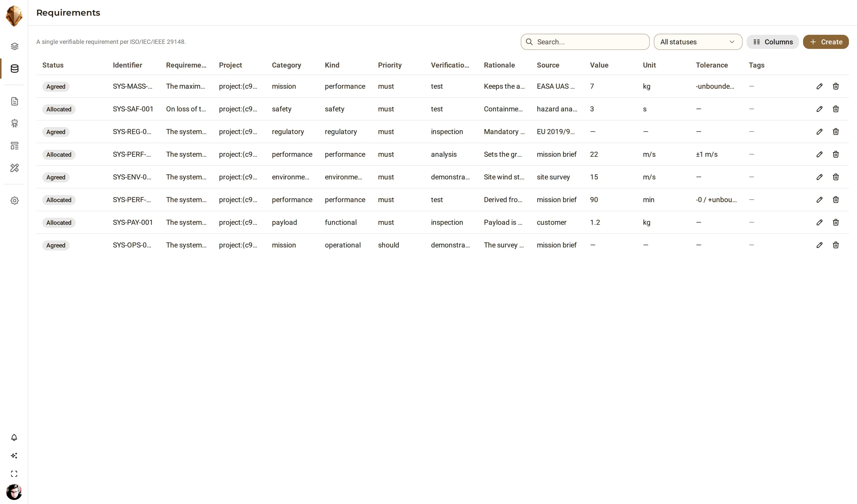
Task: Click the Agreed badge on SYS-MASS row
Action: point(56,87)
